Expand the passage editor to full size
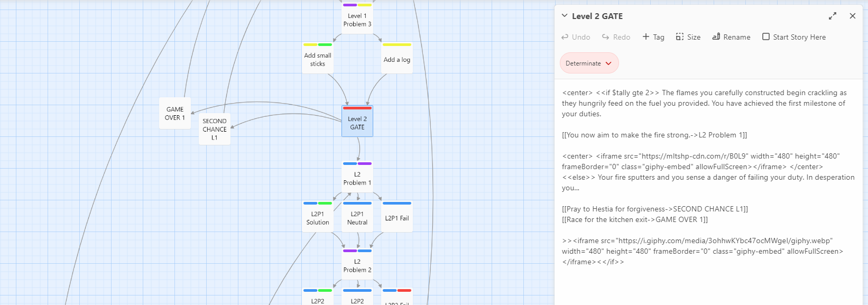This screenshot has height=305, width=868. coord(833,16)
